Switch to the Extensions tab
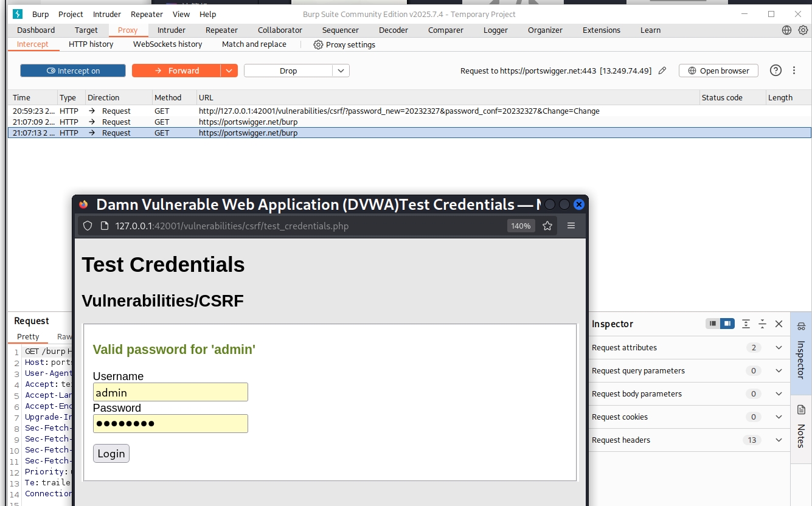 pos(602,30)
